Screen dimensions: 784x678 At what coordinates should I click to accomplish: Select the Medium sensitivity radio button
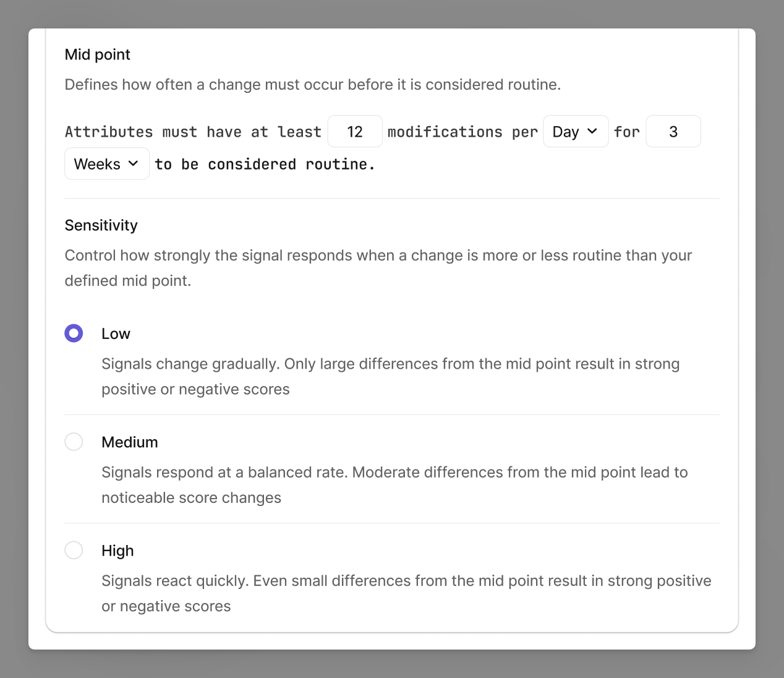(x=74, y=442)
